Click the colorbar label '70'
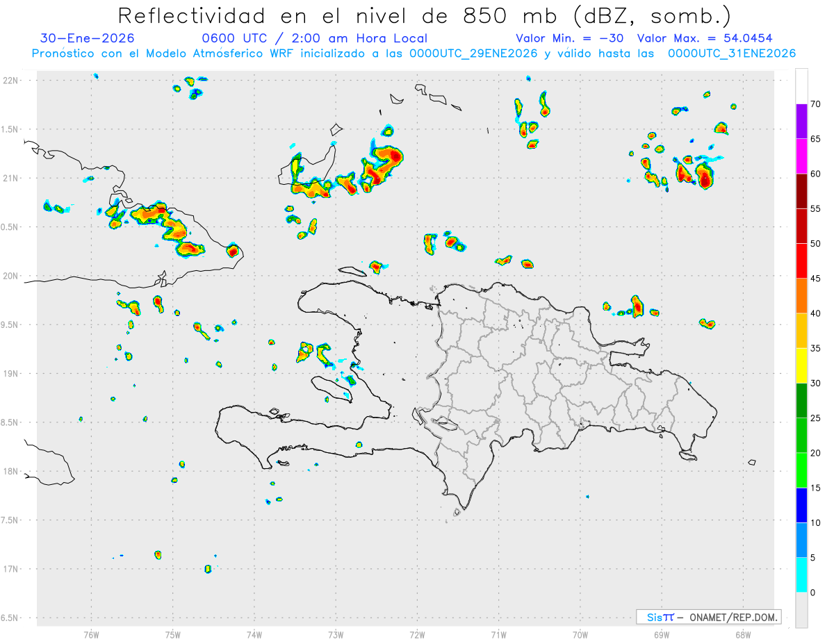834x644 pixels. [816, 104]
